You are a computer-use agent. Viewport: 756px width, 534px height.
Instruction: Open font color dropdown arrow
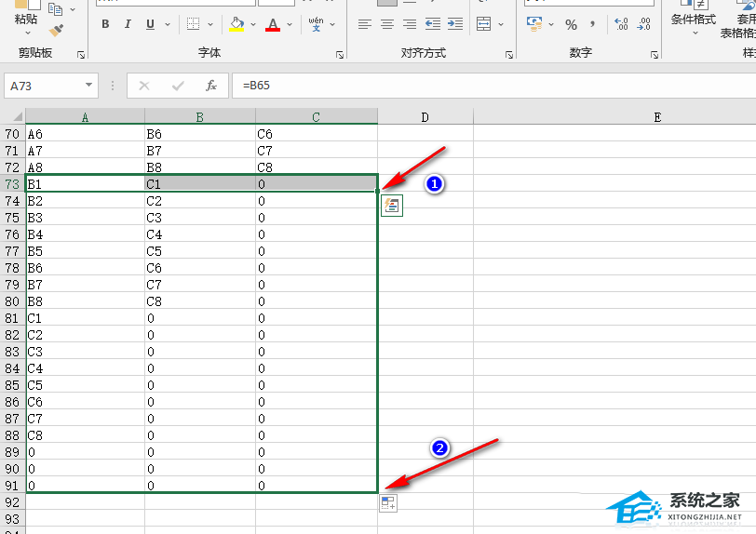coord(290,24)
